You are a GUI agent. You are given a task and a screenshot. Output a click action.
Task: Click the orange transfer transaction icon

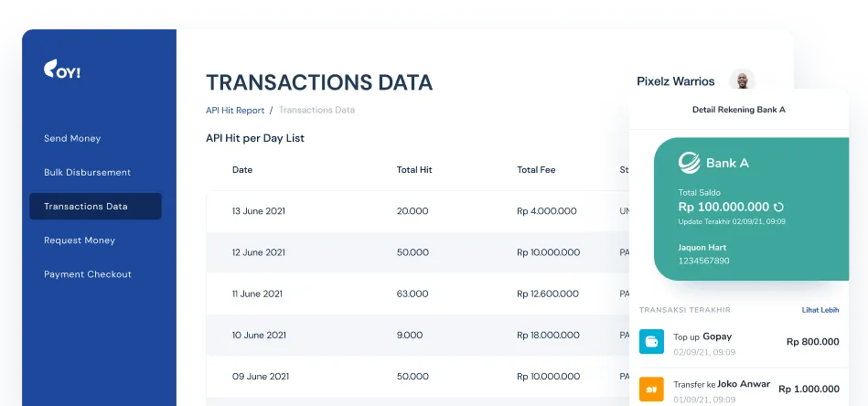point(651,389)
